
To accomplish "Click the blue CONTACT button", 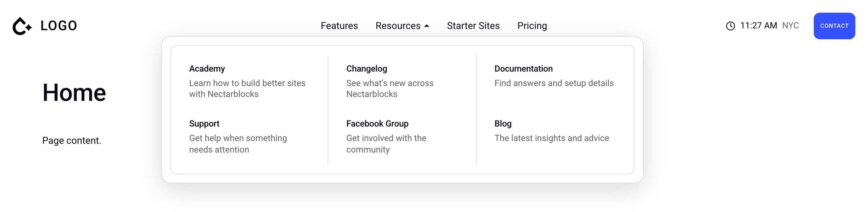I will (x=834, y=26).
